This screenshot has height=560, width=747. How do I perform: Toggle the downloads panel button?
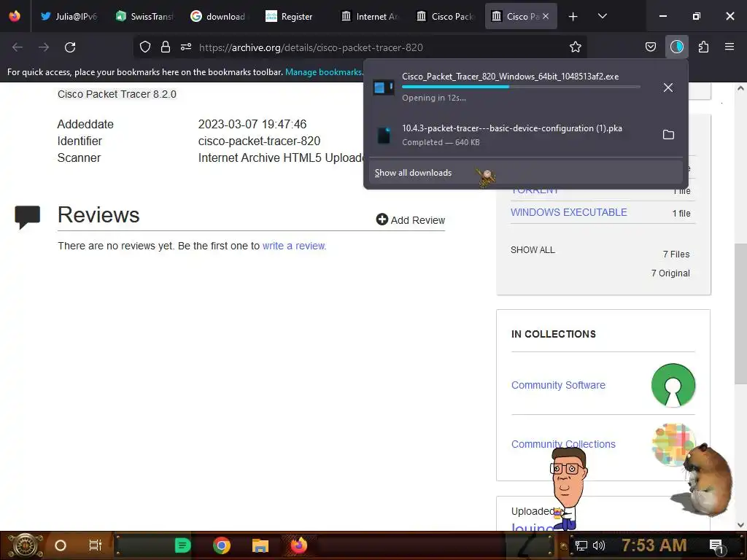coord(676,47)
